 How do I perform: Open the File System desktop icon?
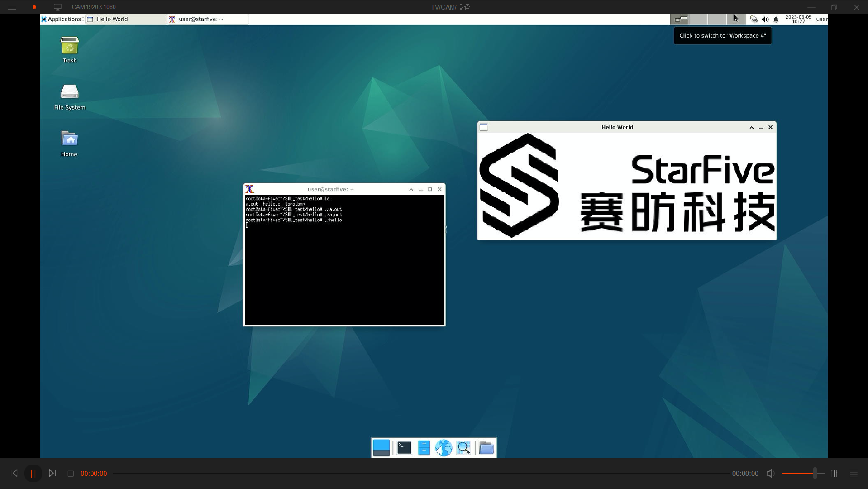[x=70, y=97]
